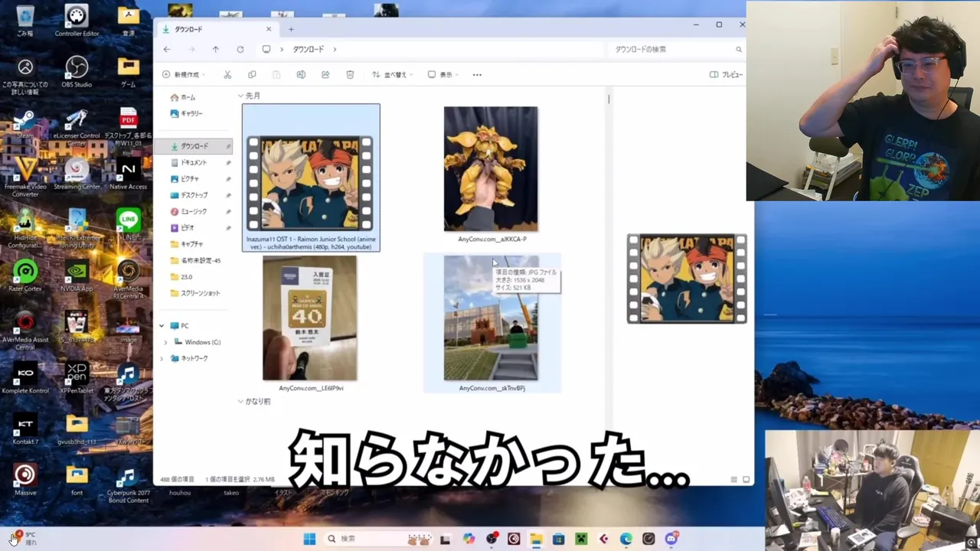The width and height of the screenshot is (980, 551).
Task: Open the three-dots more options menu
Action: [x=477, y=74]
